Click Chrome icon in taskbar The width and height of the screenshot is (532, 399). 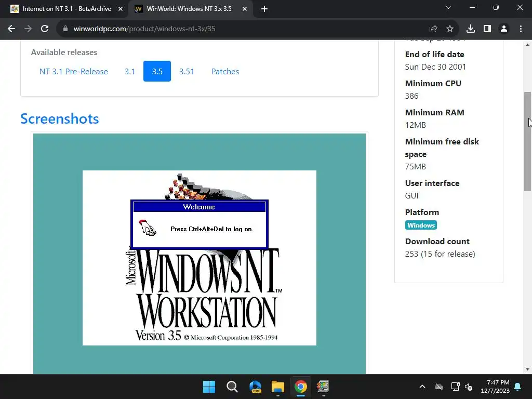301,387
